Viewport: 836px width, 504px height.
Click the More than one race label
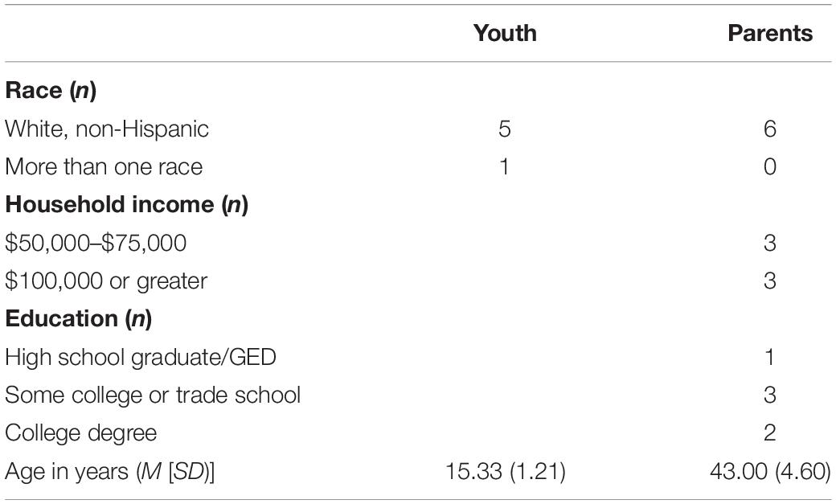coord(104,167)
